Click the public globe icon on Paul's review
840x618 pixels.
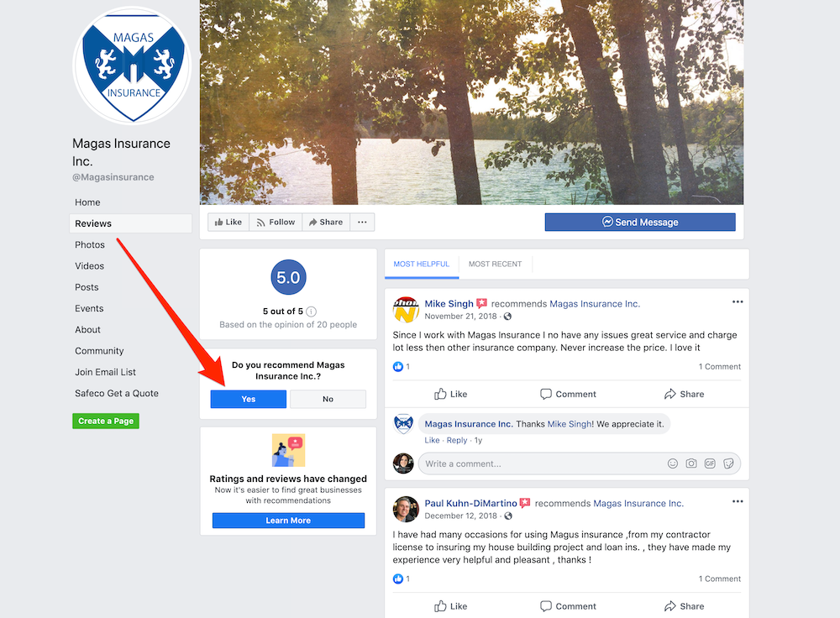tap(508, 516)
